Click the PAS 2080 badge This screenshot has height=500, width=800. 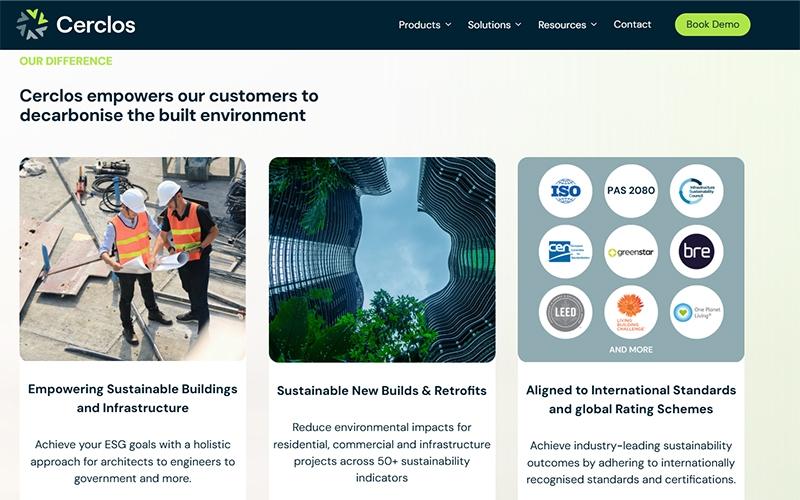coord(631,191)
